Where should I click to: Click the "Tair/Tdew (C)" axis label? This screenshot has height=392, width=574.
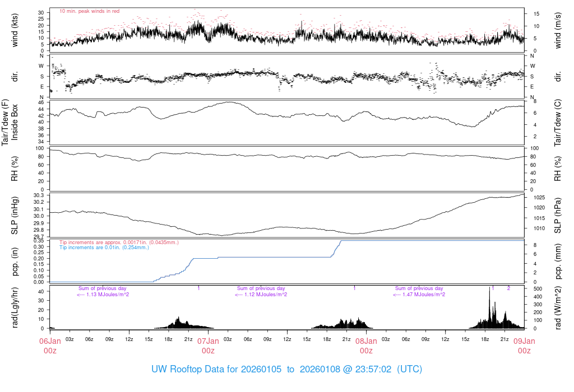point(558,123)
